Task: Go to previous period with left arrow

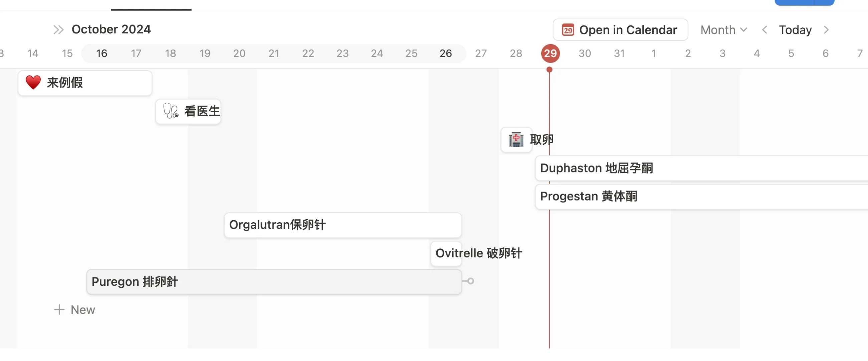Action: (x=765, y=30)
